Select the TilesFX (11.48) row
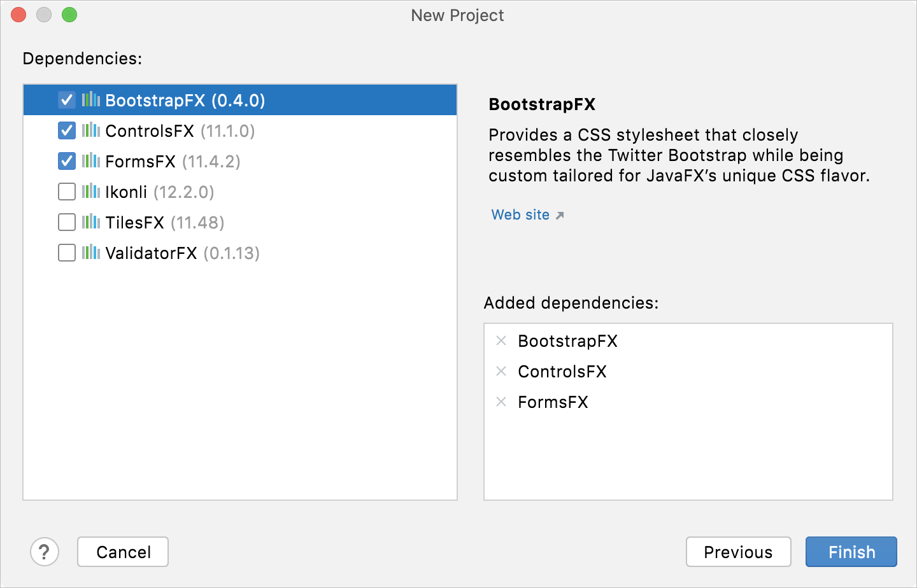Viewport: 917px width, 588px height. [240, 222]
